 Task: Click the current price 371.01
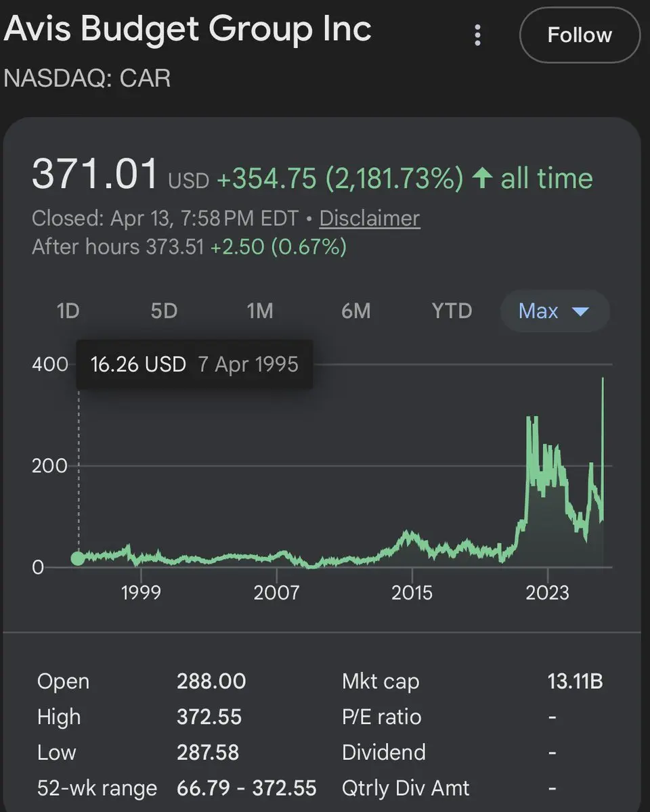95,174
